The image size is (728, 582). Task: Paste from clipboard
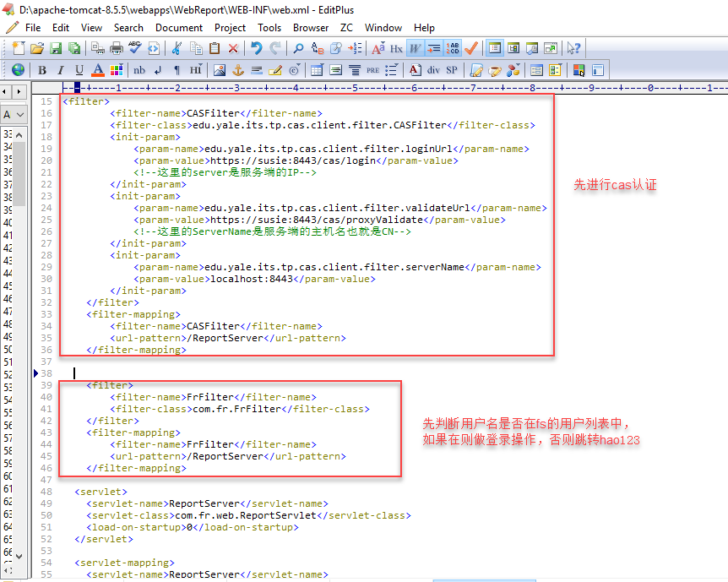pyautogui.click(x=215, y=48)
